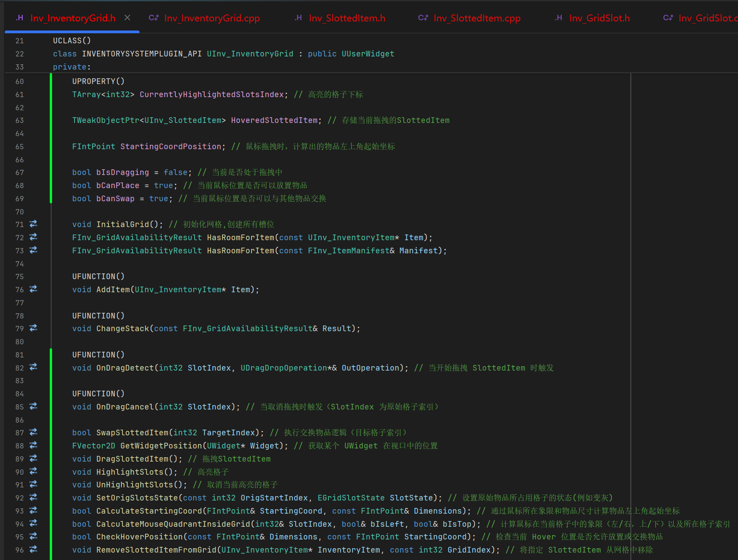Go to implementation of InitialGrid via gutter icon
The image size is (738, 560).
point(33,224)
